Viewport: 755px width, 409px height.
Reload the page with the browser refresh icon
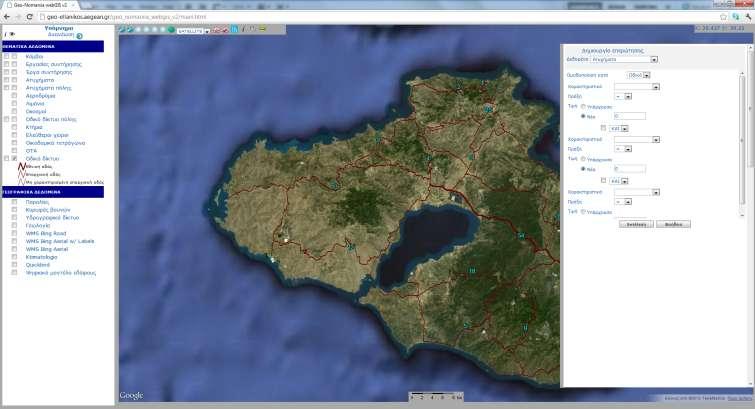29,17
